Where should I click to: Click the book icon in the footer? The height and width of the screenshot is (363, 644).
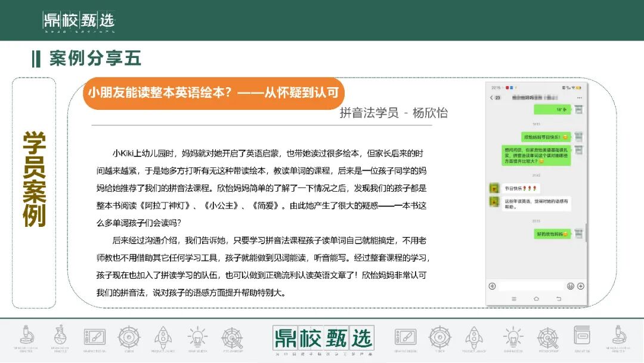[582, 336]
